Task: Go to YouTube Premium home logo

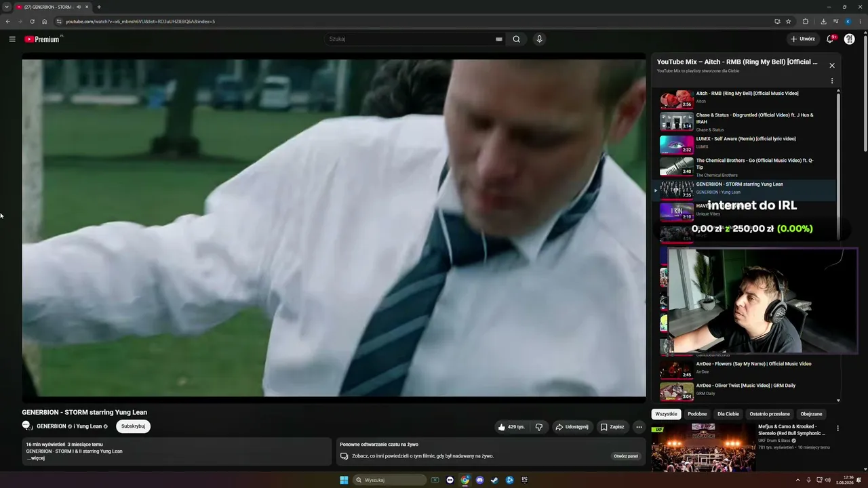Action: coord(42,39)
